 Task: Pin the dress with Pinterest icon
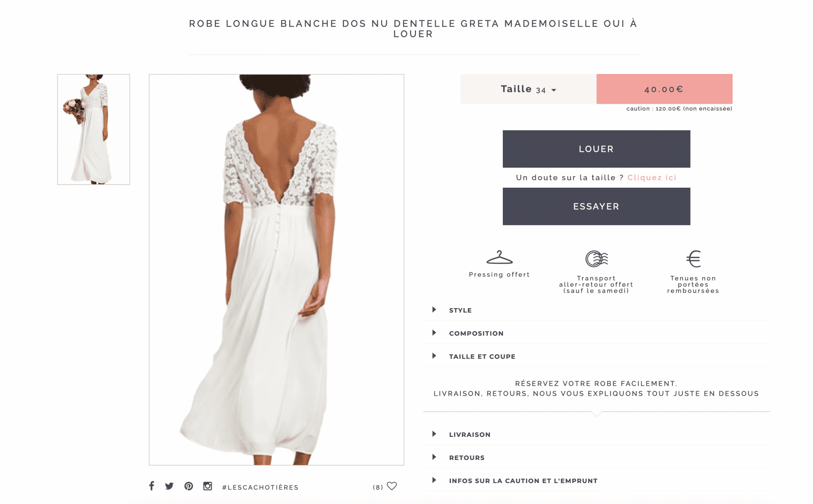click(x=189, y=486)
